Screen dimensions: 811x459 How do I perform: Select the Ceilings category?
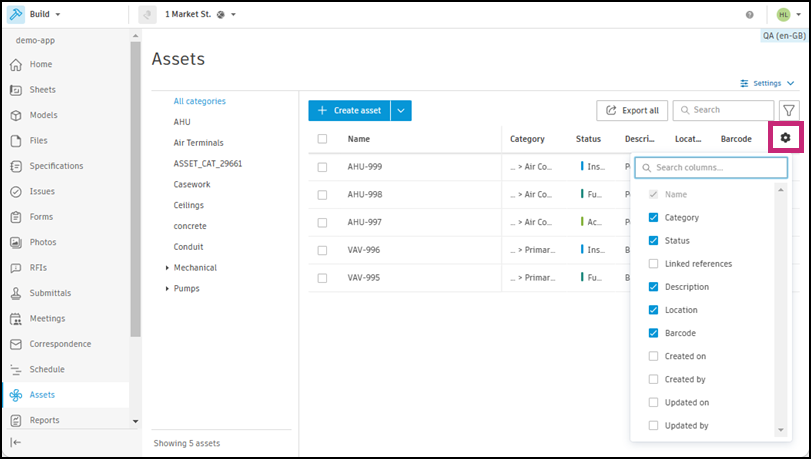pos(189,205)
